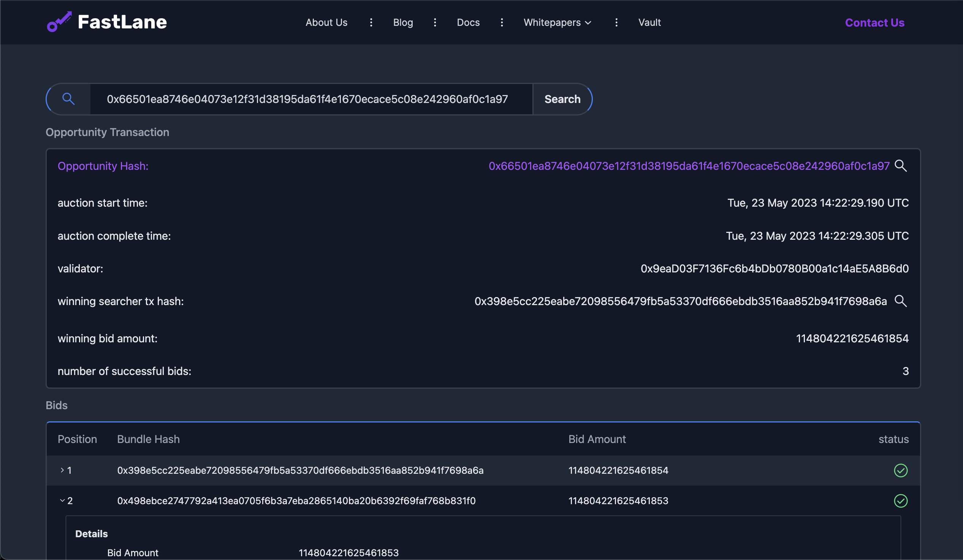Image resolution: width=963 pixels, height=560 pixels.
Task: Click three-dot separator before Vault
Action: click(616, 22)
